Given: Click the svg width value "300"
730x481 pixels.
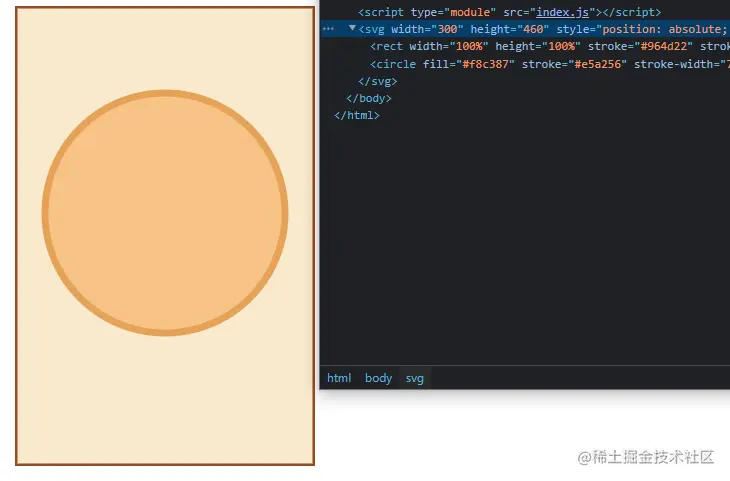Looking at the screenshot, I should tap(447, 29).
